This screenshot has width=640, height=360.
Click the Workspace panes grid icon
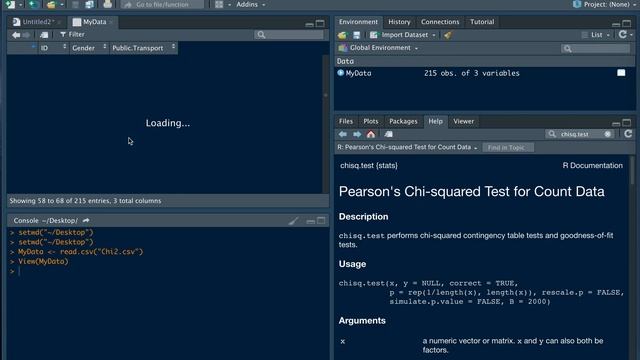[219, 4]
